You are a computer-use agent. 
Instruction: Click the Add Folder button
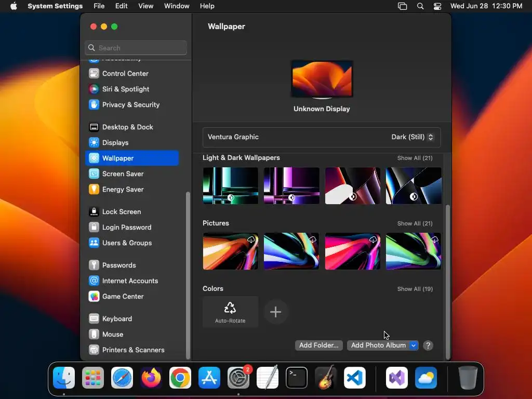point(318,345)
